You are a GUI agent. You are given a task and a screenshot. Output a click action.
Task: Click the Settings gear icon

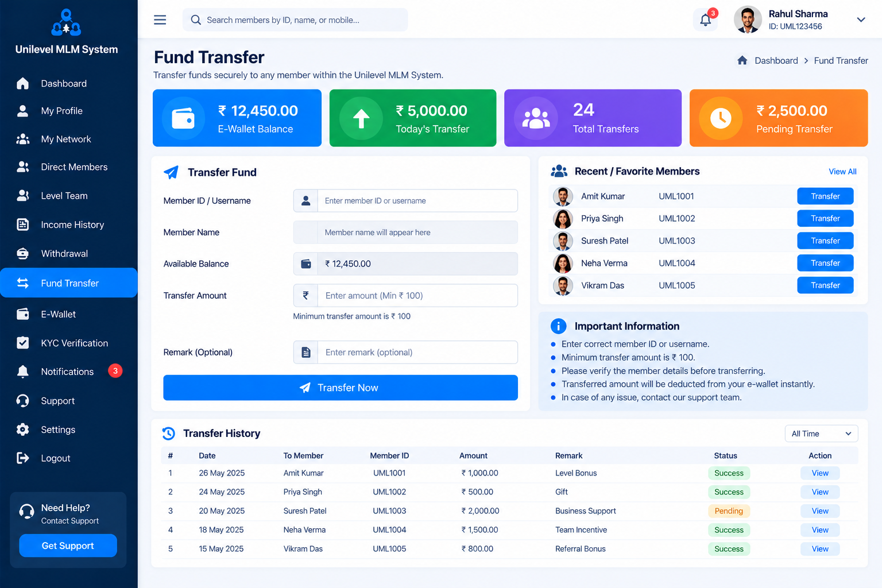tap(23, 430)
